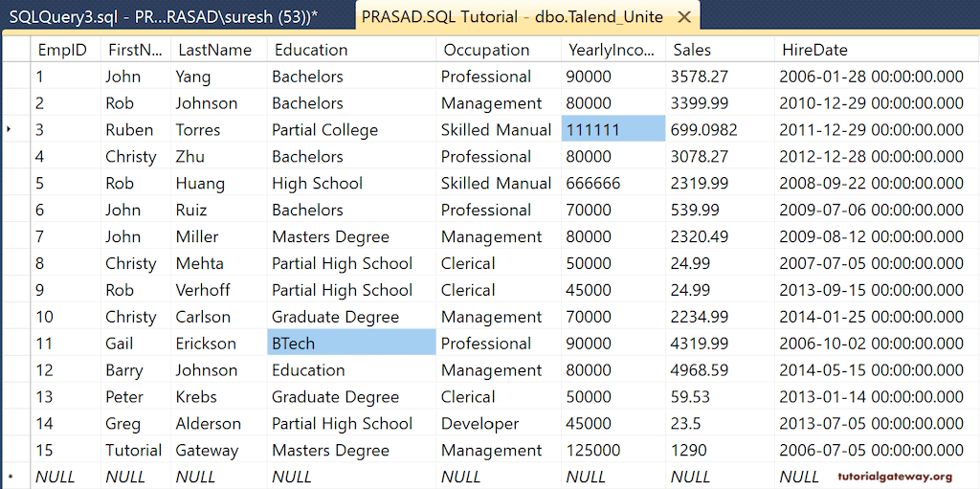Image resolution: width=980 pixels, height=489 pixels.
Task: Close the dbo.Talend_Unite tab
Action: click(x=683, y=17)
